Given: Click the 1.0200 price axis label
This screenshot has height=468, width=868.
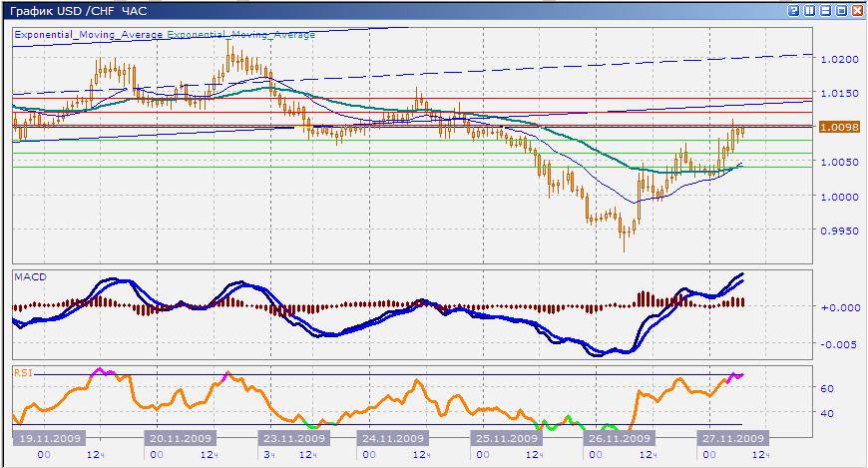Looking at the screenshot, I should click(x=837, y=60).
